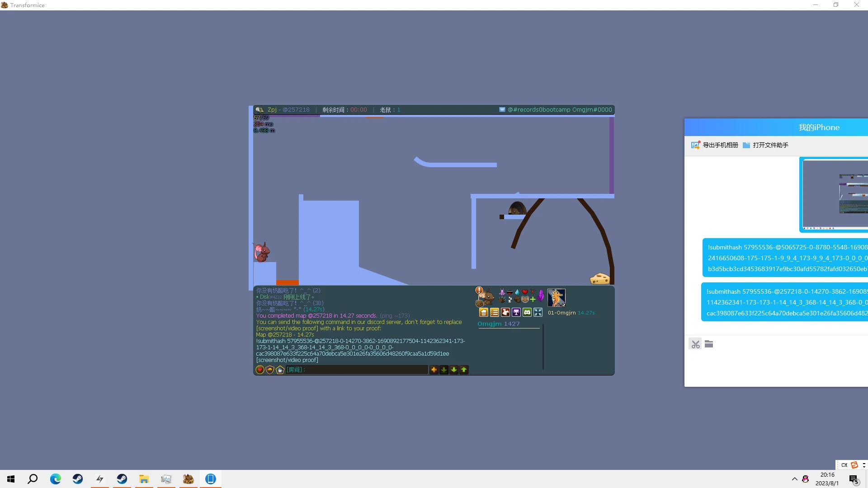Switch to the Transformice taskbar icon
This screenshot has height=488, width=868.
pyautogui.click(x=188, y=479)
